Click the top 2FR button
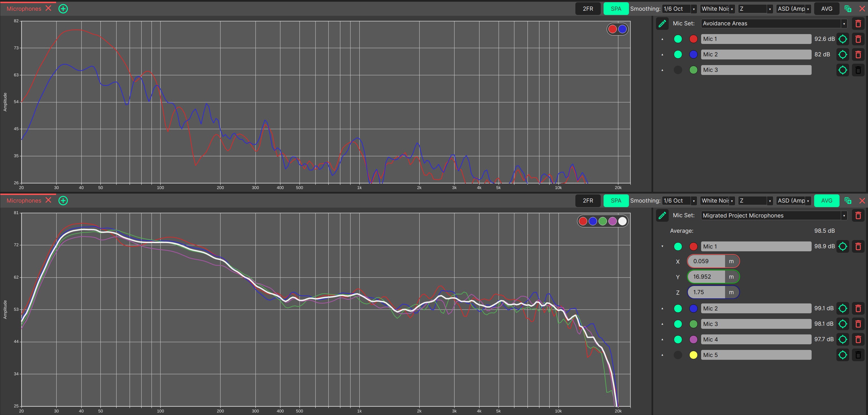This screenshot has height=415, width=868. [588, 9]
